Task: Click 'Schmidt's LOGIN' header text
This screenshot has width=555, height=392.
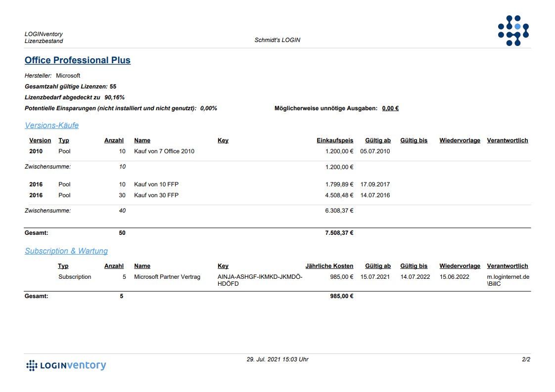Action: click(x=277, y=40)
